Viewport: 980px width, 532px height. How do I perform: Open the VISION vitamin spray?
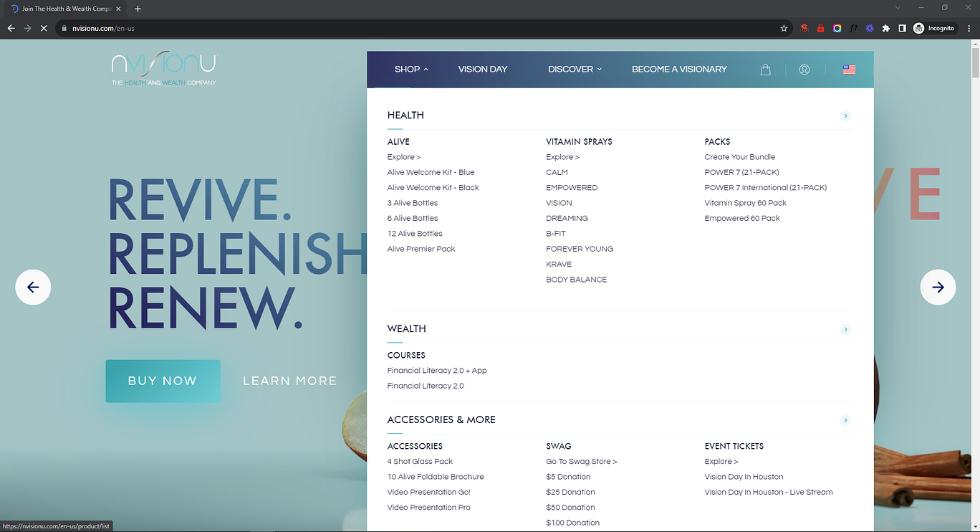tap(559, 203)
